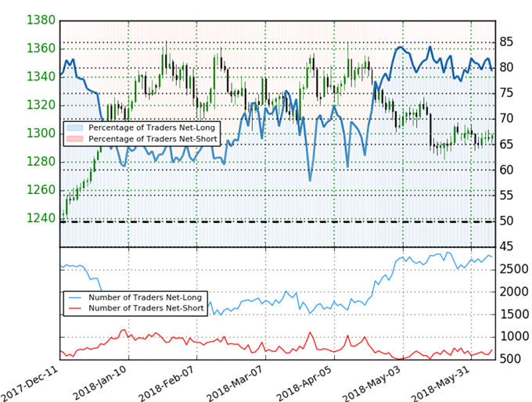Click the 45 percent axis label
This screenshot has height=402, width=532.
tap(506, 246)
